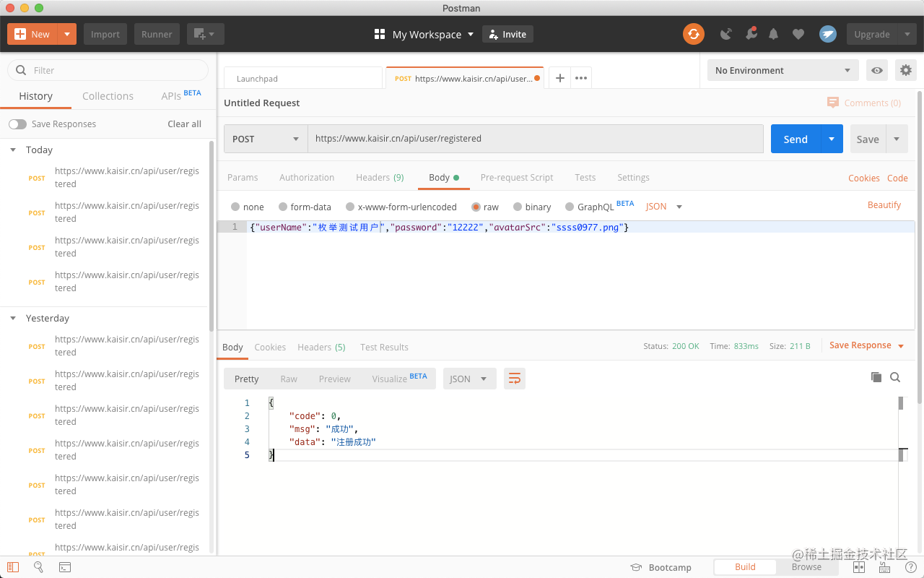
Task: Toggle response line wrap icon
Action: (515, 379)
